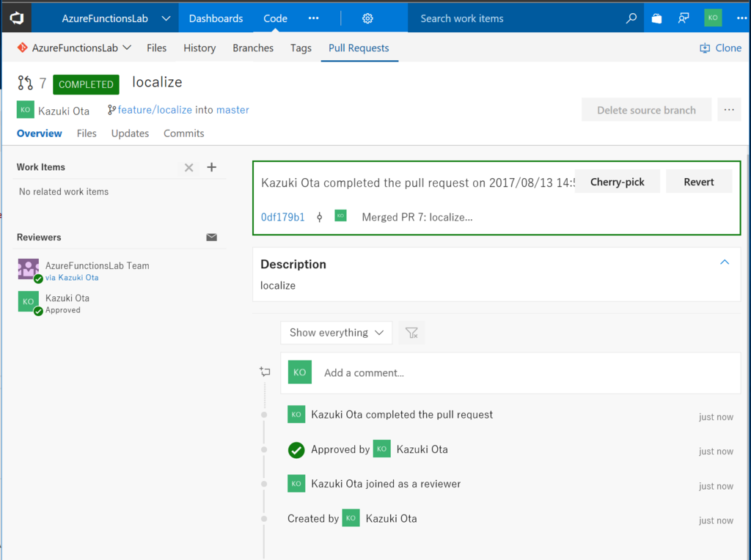The width and height of the screenshot is (751, 560).
Task: Add a work item with the plus icon
Action: [212, 167]
